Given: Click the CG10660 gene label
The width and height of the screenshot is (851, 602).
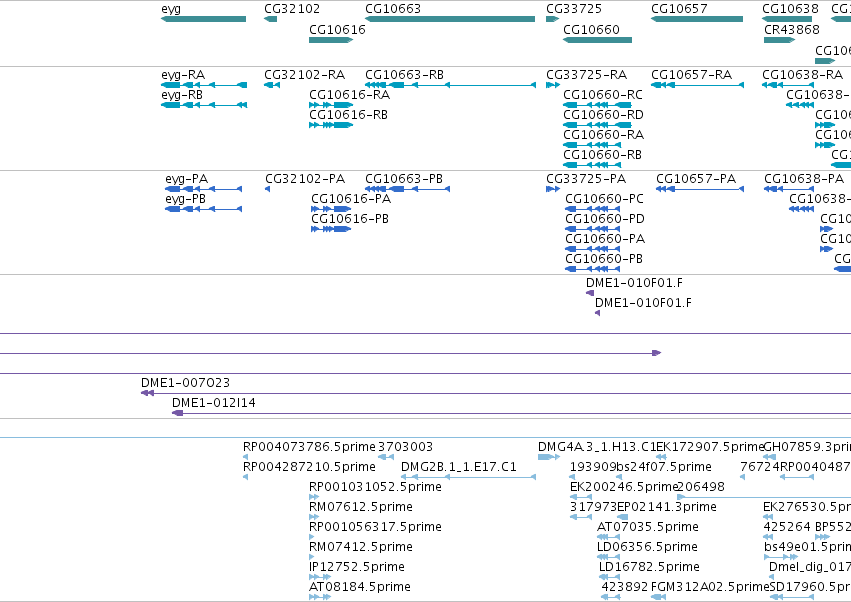Looking at the screenshot, I should coord(592,29).
